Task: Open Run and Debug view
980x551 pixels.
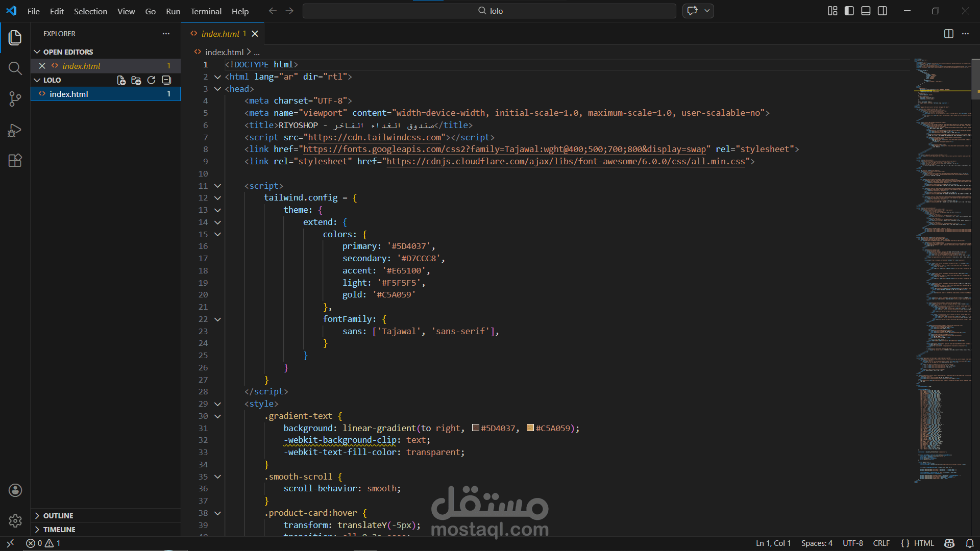Action: pyautogui.click(x=15, y=131)
